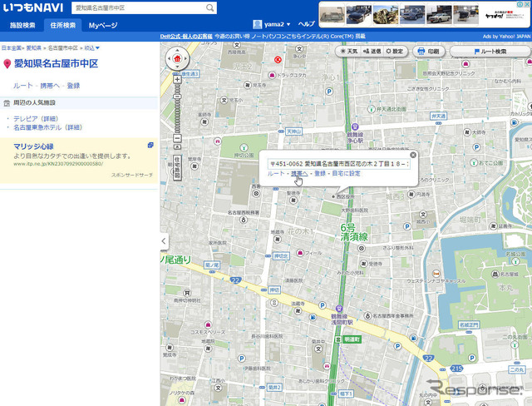
Task: Open the Myページ tab
Action: [x=103, y=25]
